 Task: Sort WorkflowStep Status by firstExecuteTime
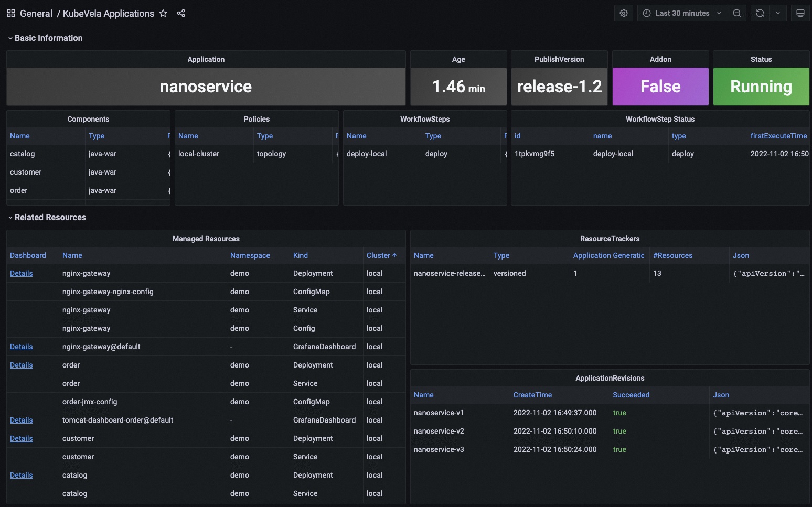pos(778,136)
